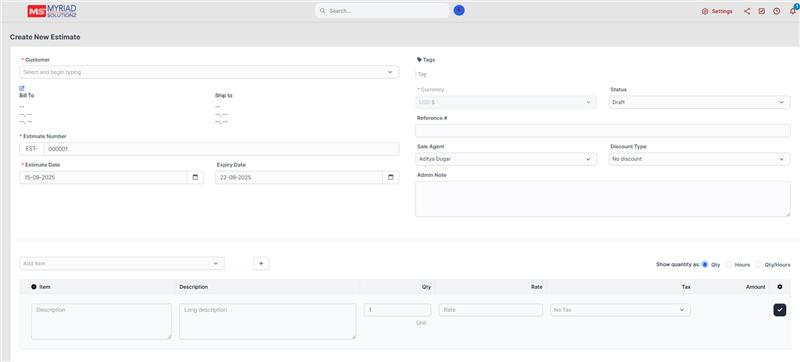Screen dimensions: 800x362
Task: Open the No Tax dropdown
Action: click(x=620, y=310)
